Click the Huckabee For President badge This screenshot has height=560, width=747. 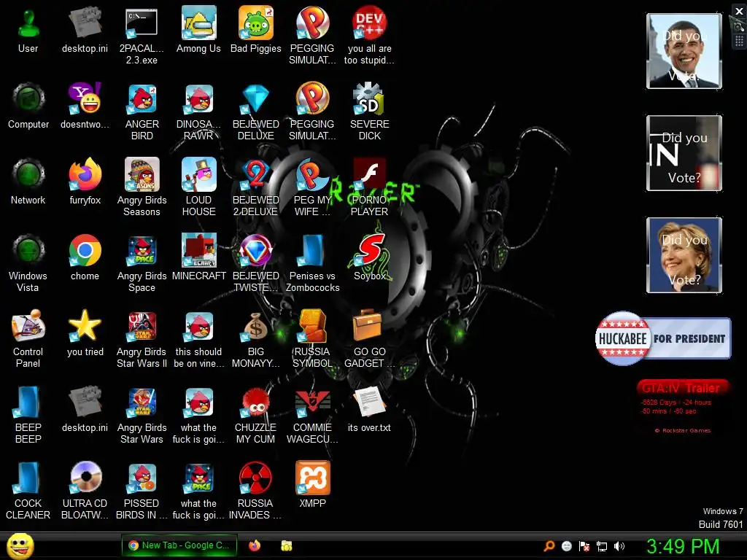tap(662, 338)
